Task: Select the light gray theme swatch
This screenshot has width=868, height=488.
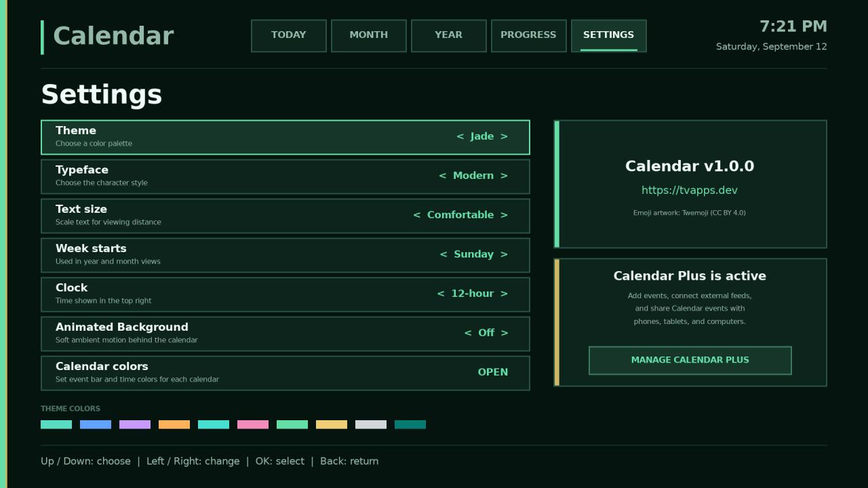Action: point(371,424)
